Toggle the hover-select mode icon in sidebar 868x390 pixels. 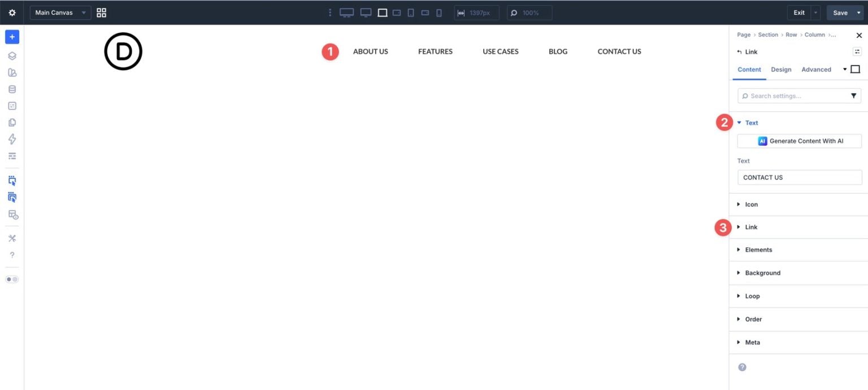[12, 181]
